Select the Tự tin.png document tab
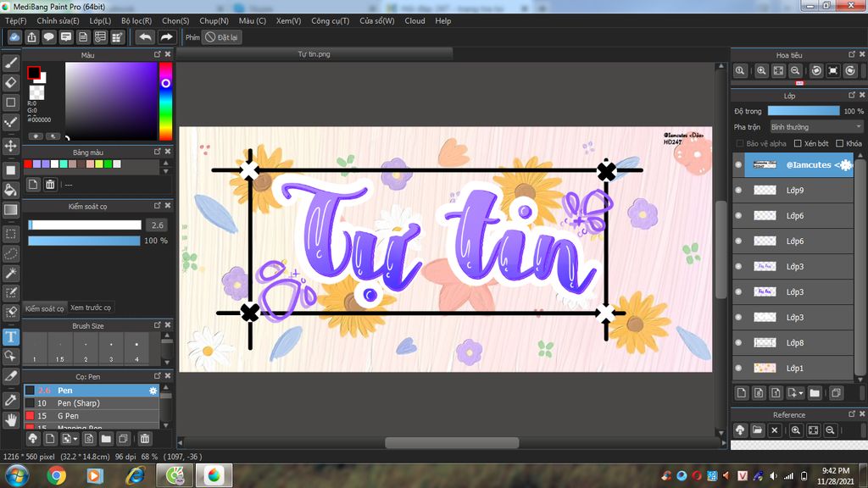Image resolution: width=868 pixels, height=488 pixels. (x=314, y=53)
